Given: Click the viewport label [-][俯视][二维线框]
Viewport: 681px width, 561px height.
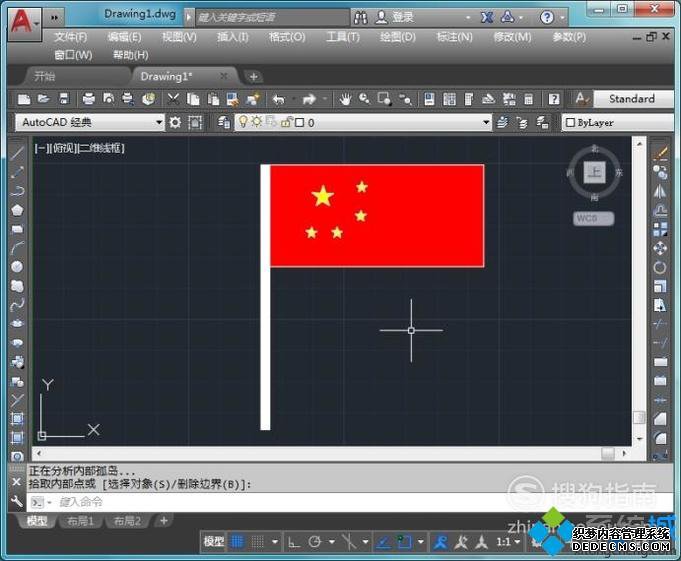Looking at the screenshot, I should point(79,148).
